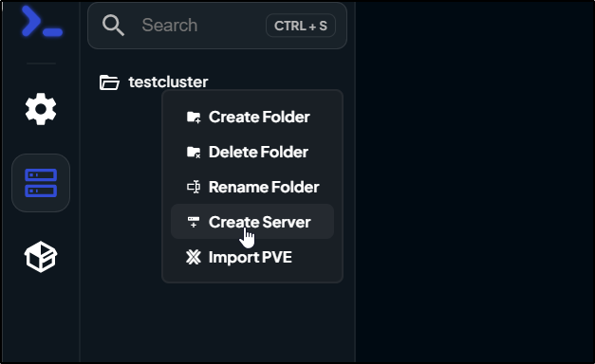Select Import PVE menu entry

(252, 257)
